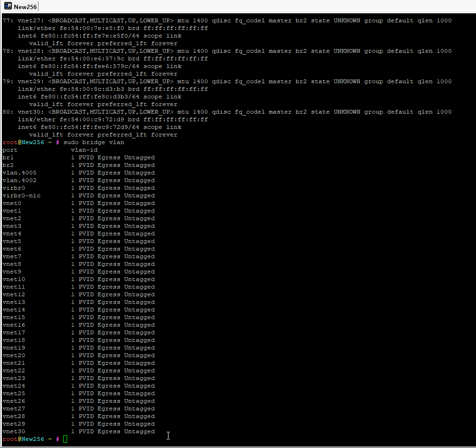Click the 'vnet7' port name
The width and height of the screenshot is (476, 448).
[12, 256]
